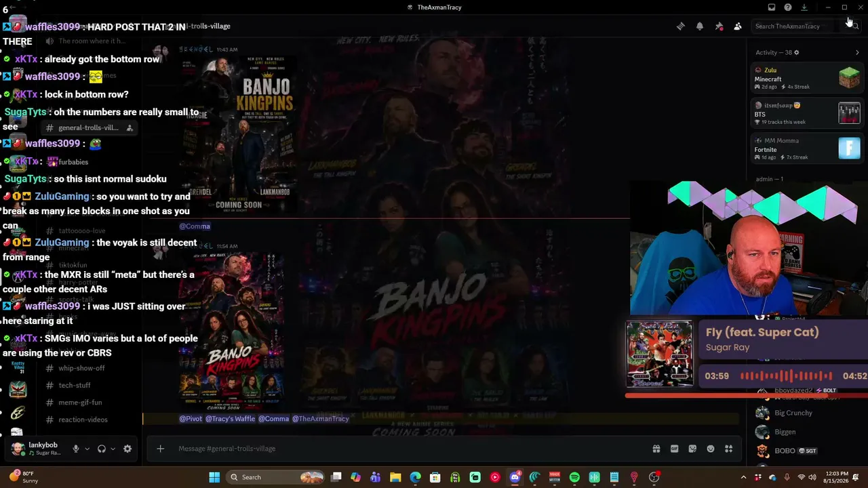The height and width of the screenshot is (488, 868).
Task: Open the Apps launcher icon
Action: point(729,449)
